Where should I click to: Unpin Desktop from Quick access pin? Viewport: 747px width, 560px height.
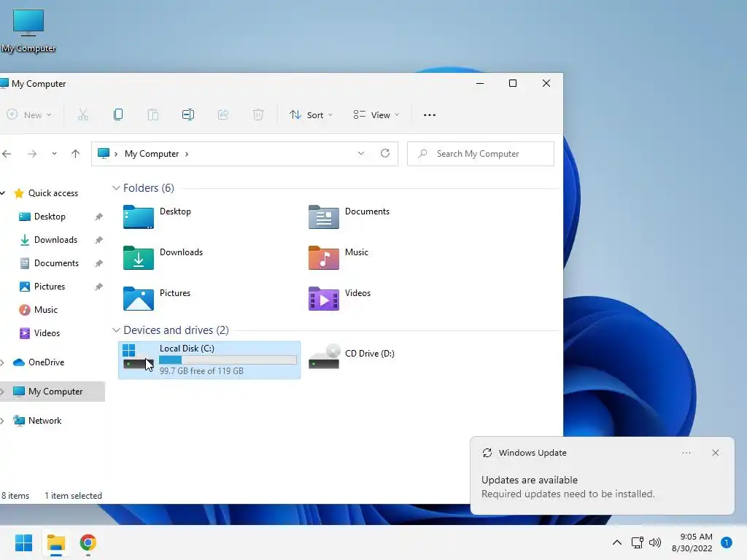98,217
